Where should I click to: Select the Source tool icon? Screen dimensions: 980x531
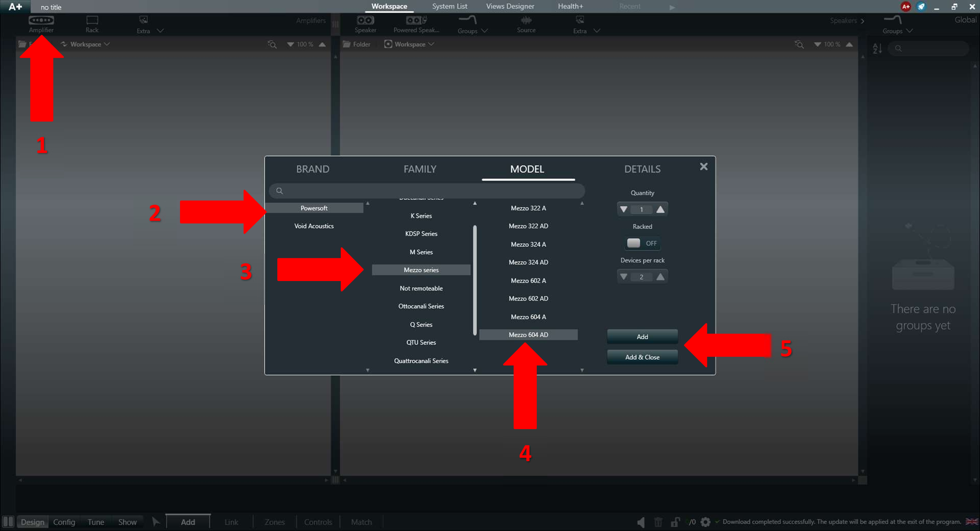(x=526, y=20)
